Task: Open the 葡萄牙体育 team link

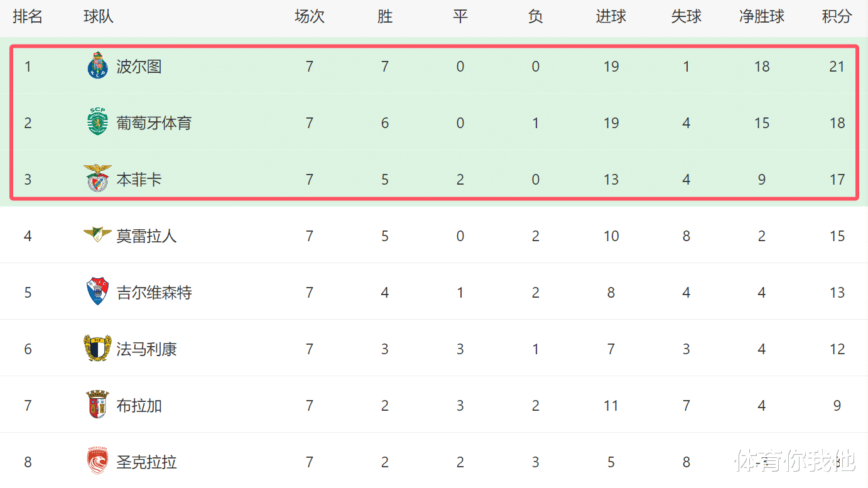Action: tap(154, 123)
